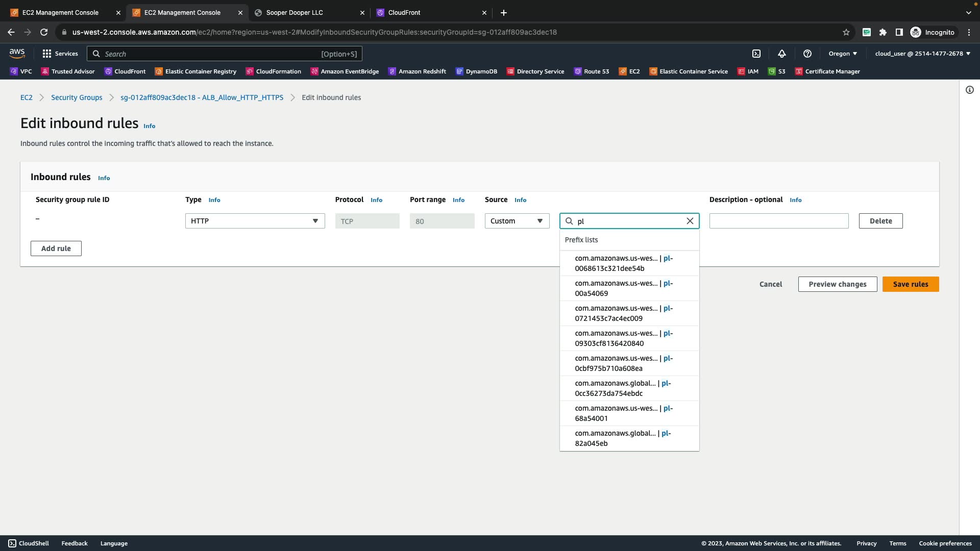Click the AWS logo home icon
The width and height of the screenshot is (980, 551).
[17, 54]
